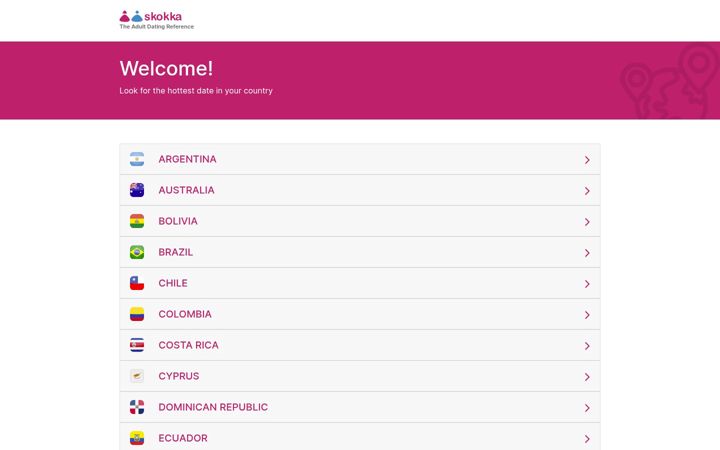Open the chevron arrow on the Ecuador row
Screen dimensions: 720x450
pyautogui.click(x=587, y=439)
